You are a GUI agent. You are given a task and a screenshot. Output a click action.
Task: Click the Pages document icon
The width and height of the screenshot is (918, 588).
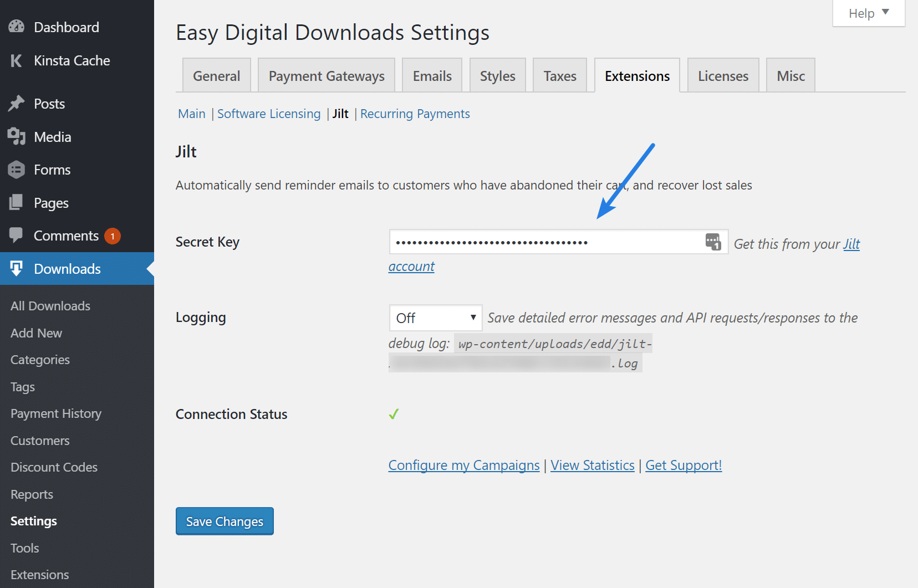tap(17, 202)
